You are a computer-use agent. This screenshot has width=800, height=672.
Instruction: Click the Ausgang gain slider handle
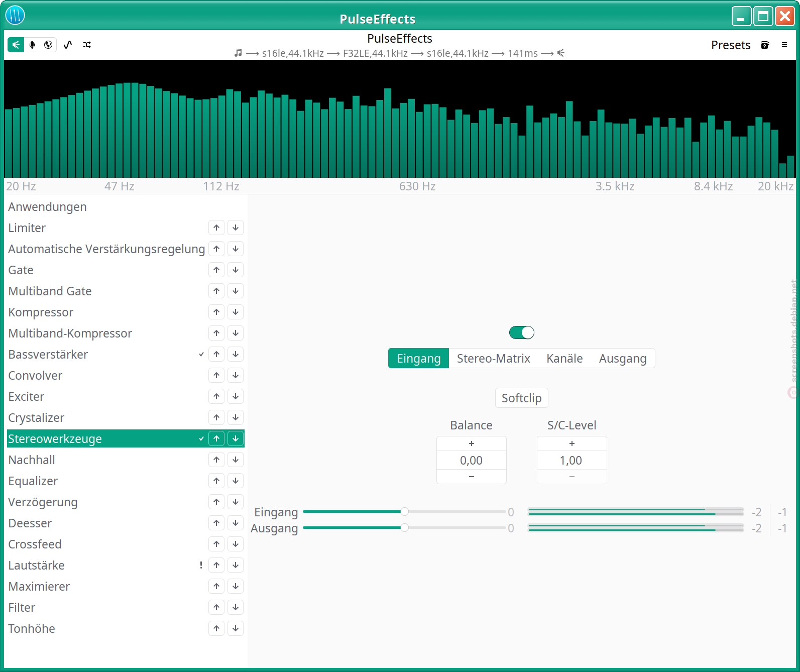[404, 527]
